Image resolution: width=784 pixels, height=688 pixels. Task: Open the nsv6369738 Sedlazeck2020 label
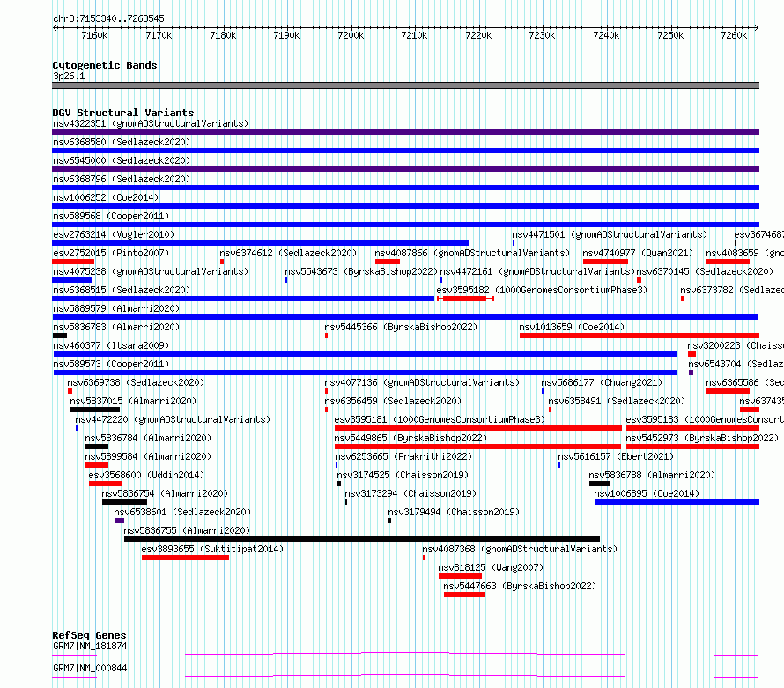tap(136, 382)
